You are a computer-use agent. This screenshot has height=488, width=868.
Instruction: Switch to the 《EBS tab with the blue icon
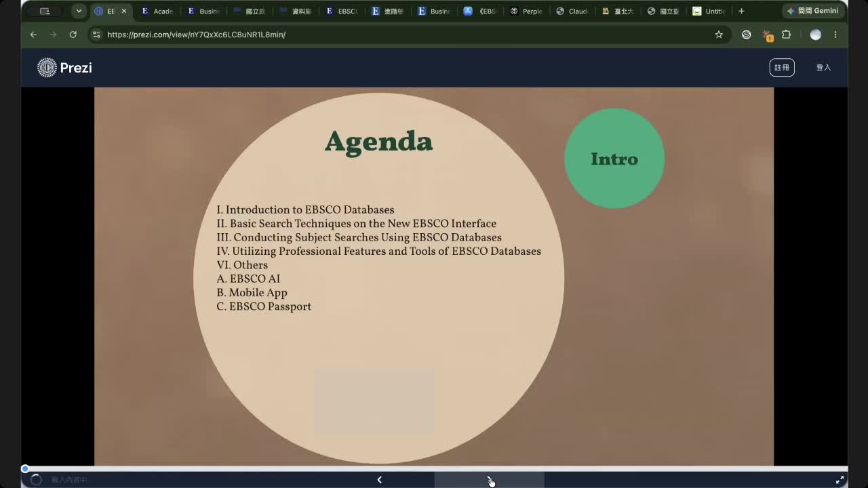click(479, 11)
